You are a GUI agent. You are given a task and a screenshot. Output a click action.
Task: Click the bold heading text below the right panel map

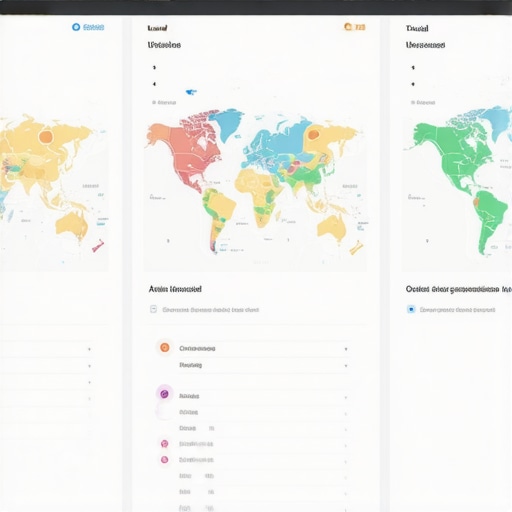[459, 289]
